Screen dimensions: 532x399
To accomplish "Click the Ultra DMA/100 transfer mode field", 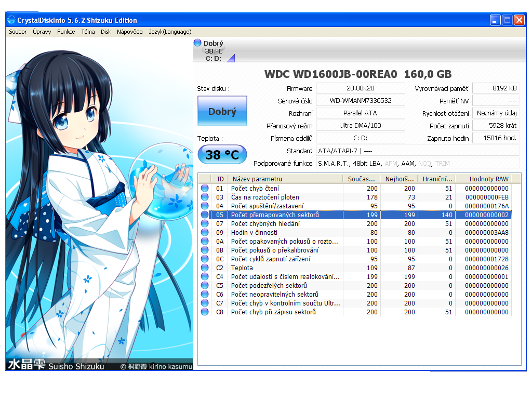I will [361, 126].
